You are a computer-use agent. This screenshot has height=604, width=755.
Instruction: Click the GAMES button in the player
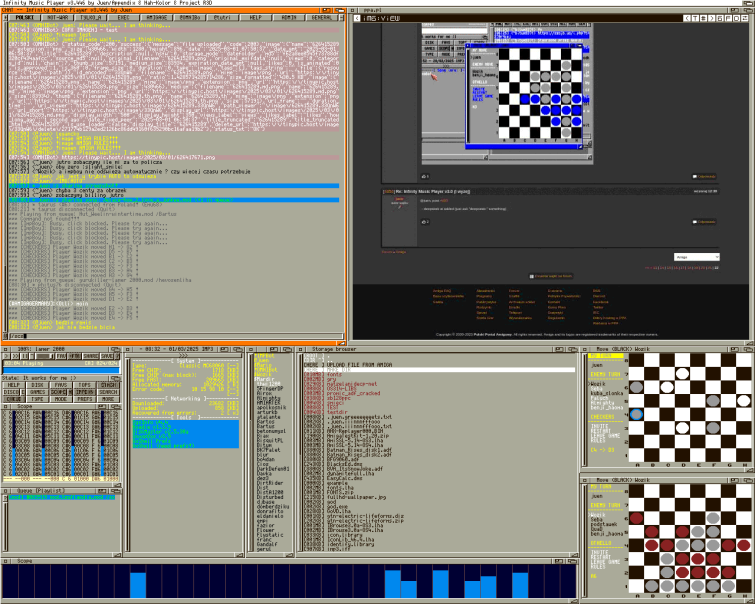pos(37,392)
